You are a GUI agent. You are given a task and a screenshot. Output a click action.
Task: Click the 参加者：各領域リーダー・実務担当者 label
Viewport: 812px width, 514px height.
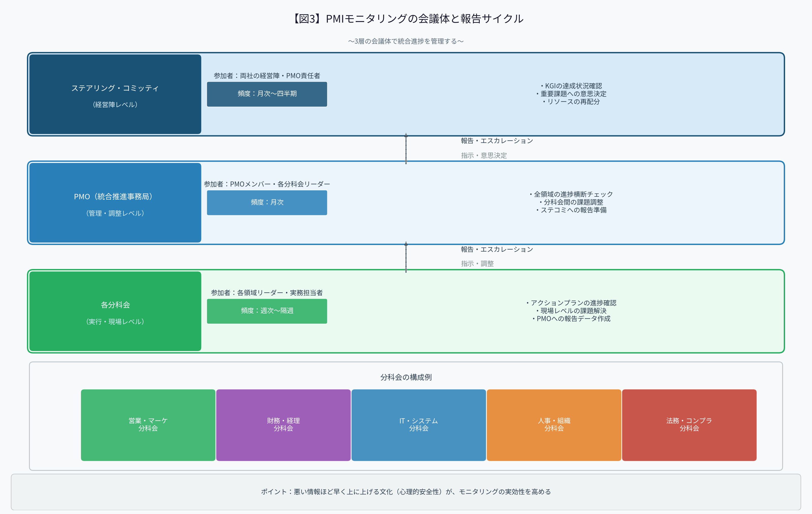click(267, 293)
